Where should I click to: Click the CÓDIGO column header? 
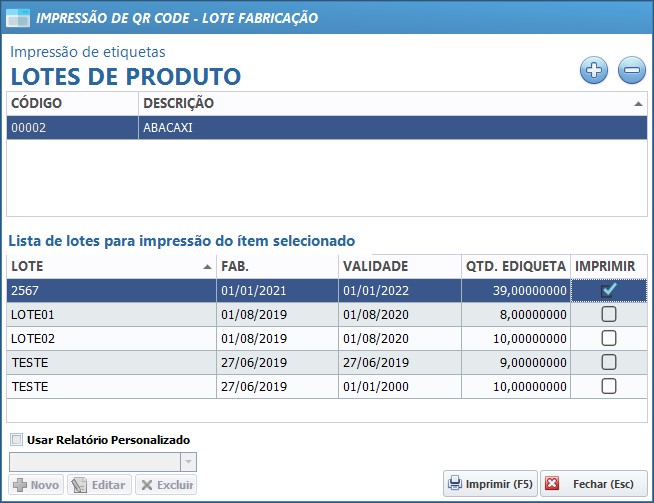(73, 103)
